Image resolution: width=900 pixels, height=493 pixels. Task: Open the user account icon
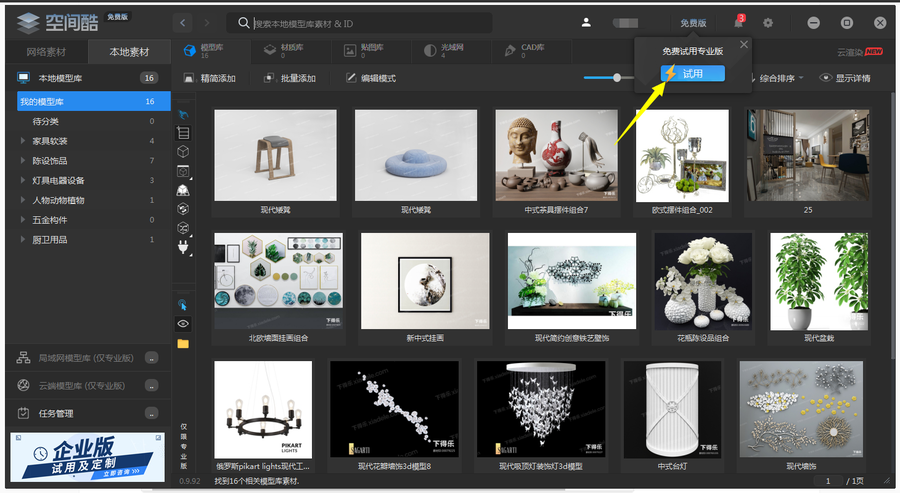(x=586, y=23)
